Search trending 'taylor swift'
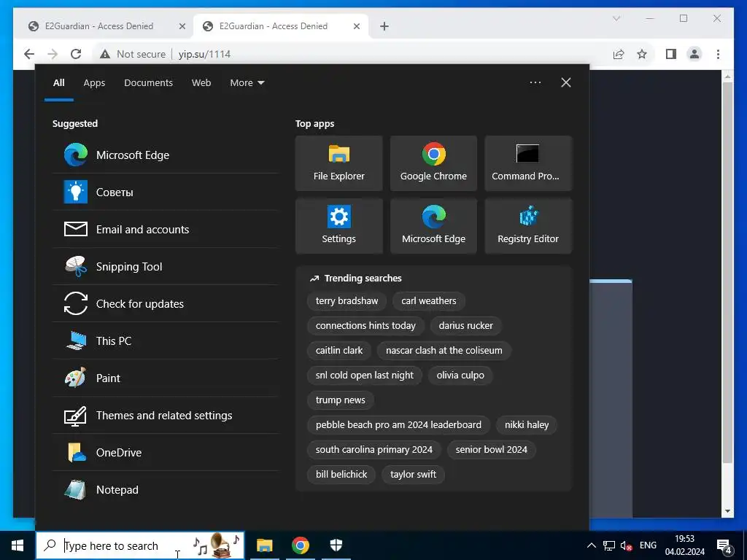Screen dimensions: 747x560 coord(413,474)
